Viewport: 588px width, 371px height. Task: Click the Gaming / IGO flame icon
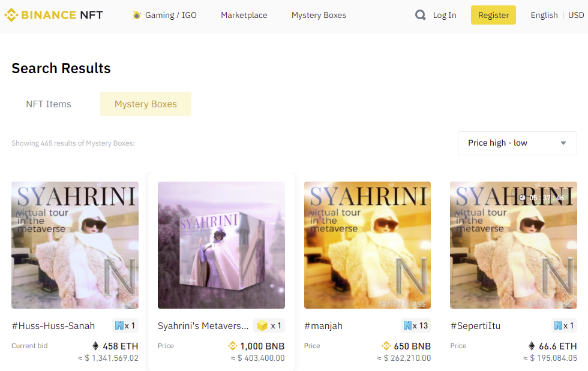(x=137, y=15)
